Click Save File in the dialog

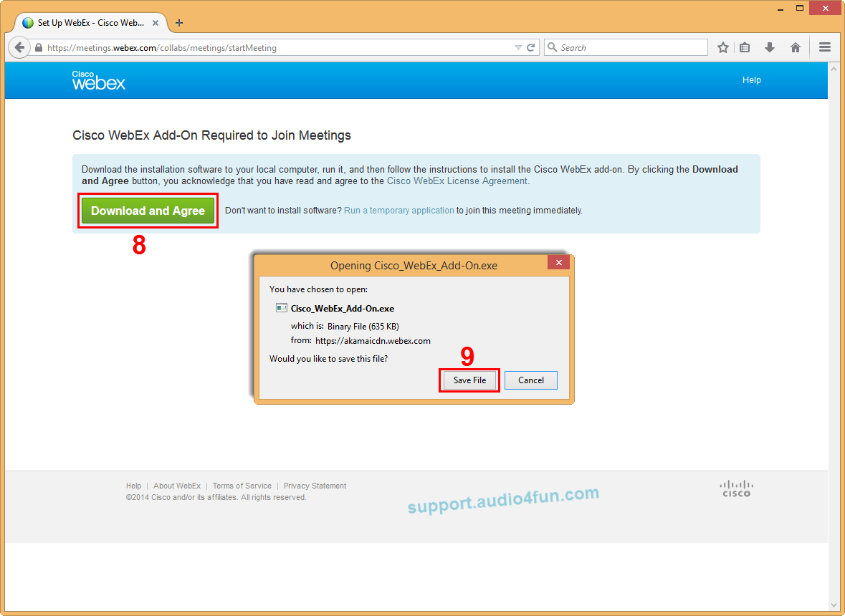pyautogui.click(x=469, y=380)
